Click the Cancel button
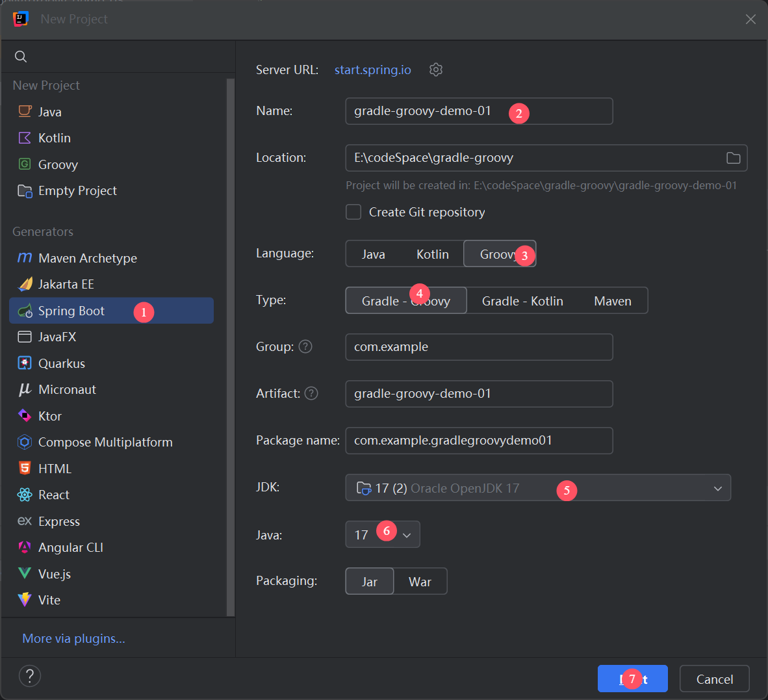 (714, 679)
